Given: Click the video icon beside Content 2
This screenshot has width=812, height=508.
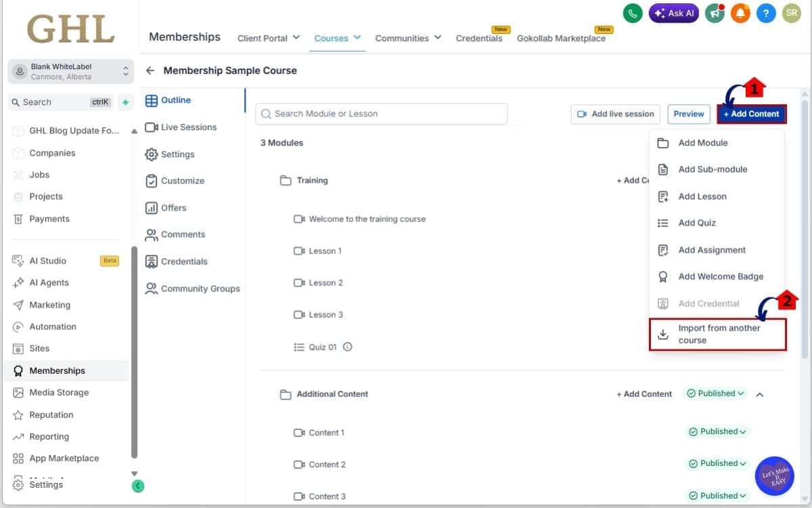Looking at the screenshot, I should (299, 465).
